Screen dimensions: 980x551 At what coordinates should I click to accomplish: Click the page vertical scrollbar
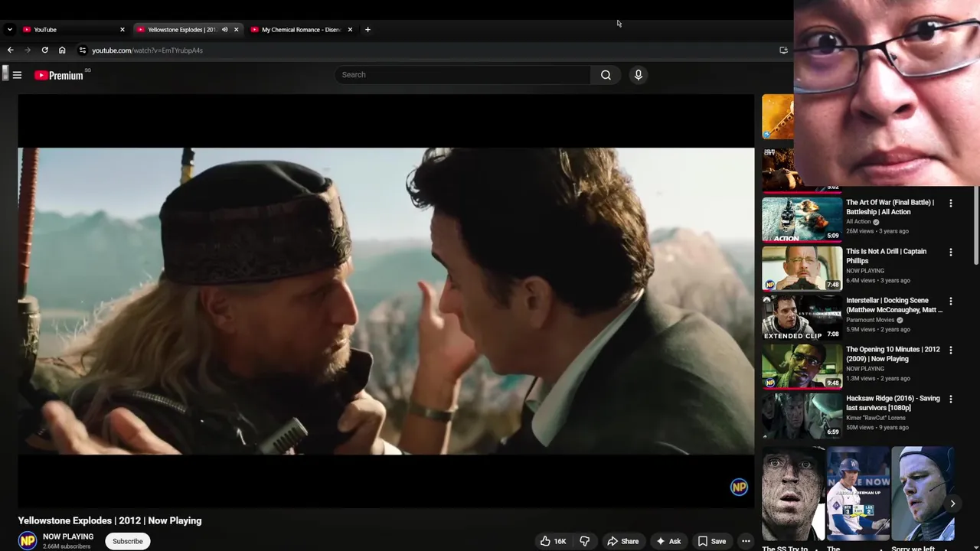tap(976, 226)
